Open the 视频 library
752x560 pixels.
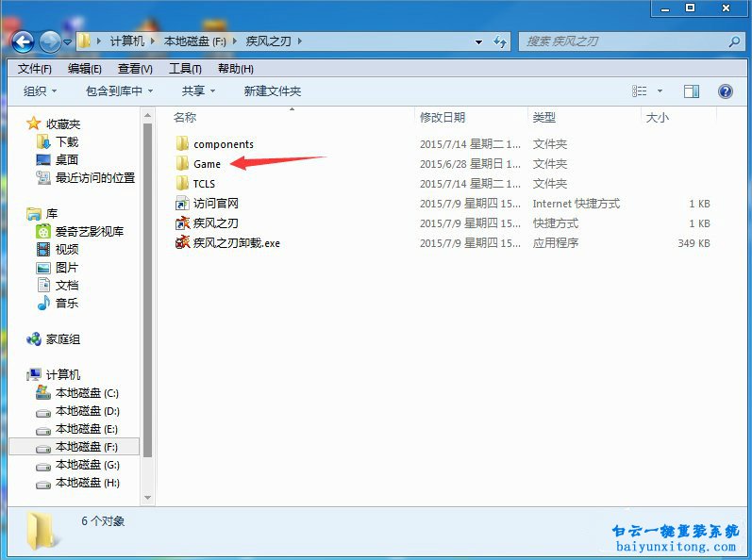(67, 249)
